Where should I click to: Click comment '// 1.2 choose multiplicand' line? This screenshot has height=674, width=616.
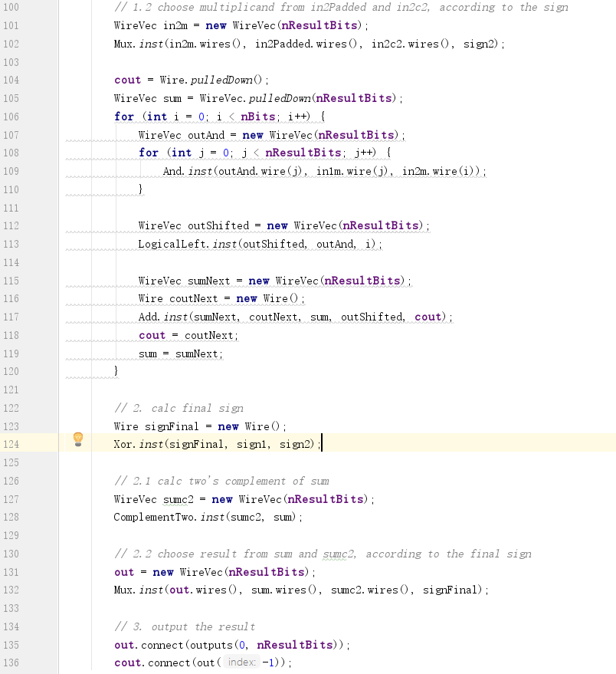(341, 8)
